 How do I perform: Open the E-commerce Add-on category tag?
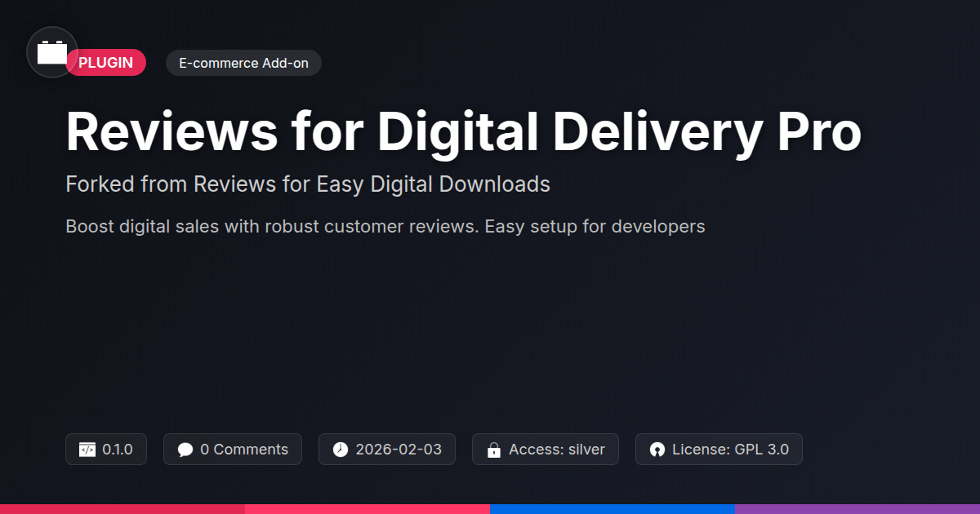click(x=243, y=63)
